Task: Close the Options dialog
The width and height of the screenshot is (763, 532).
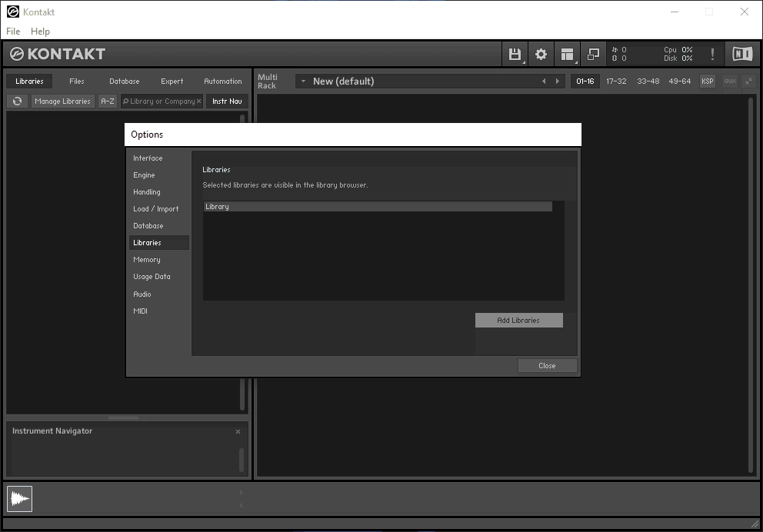Action: pyautogui.click(x=548, y=366)
